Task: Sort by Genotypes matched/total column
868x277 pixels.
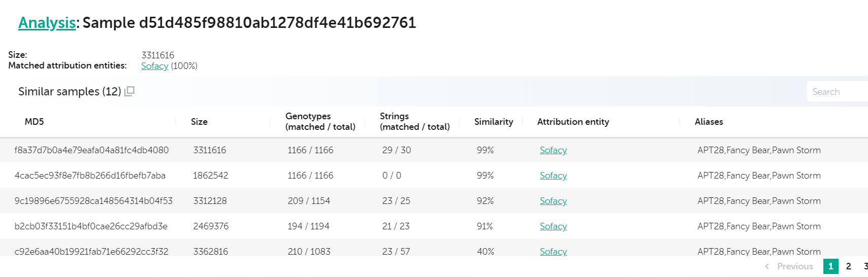Action: [x=320, y=122]
